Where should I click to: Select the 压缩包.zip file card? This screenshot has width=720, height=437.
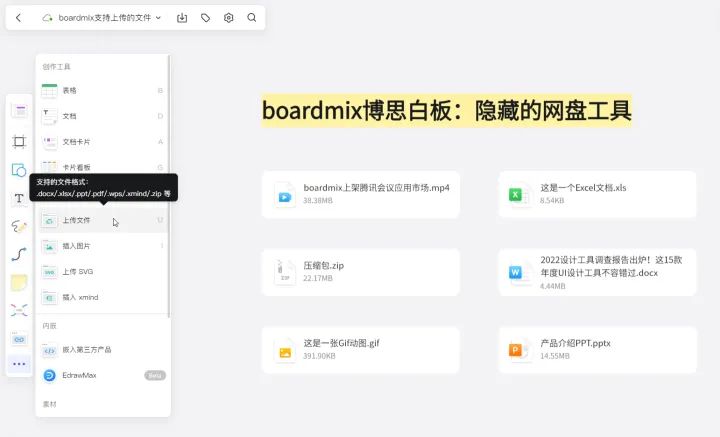tap(360, 272)
